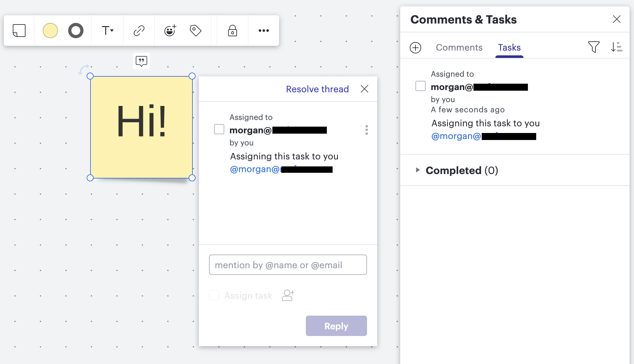The image size is (634, 364).
Task: Open the text style dropdown
Action: point(107,31)
